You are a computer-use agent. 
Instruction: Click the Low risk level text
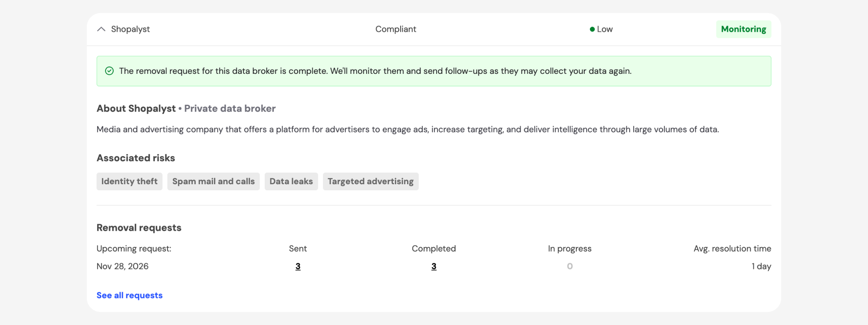pos(605,29)
